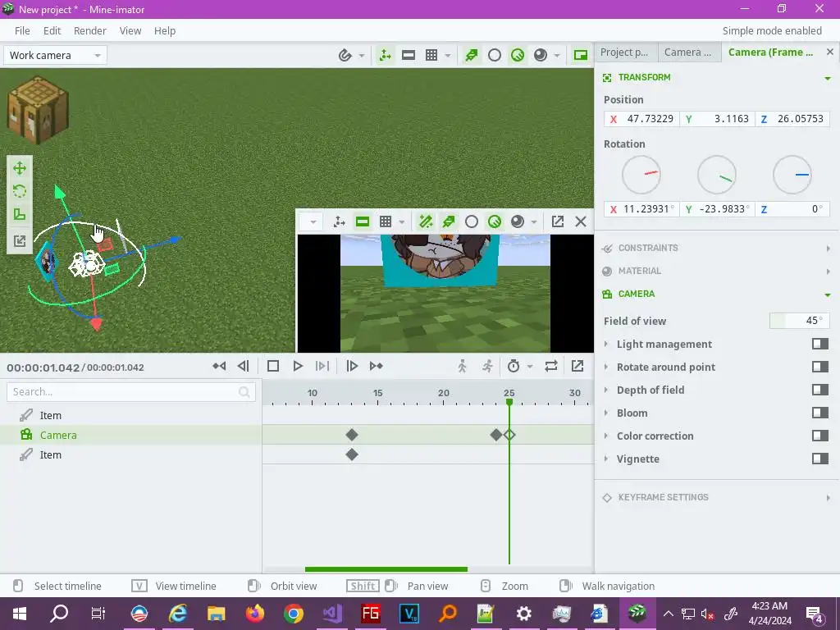Click the overlays axes icon in main toolbar

[386, 55]
